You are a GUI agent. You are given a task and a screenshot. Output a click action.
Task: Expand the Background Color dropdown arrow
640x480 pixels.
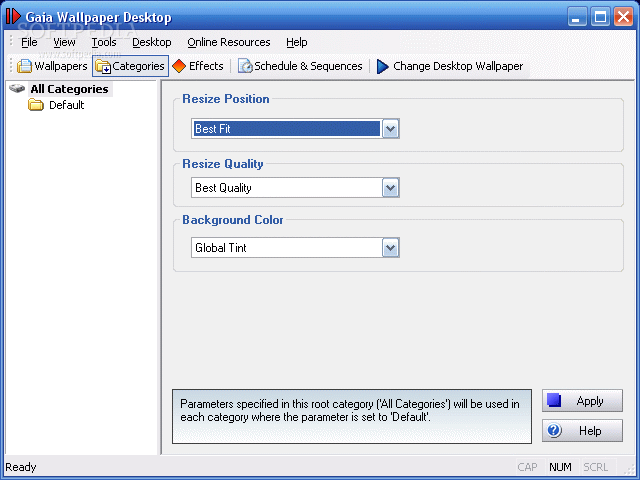(390, 248)
